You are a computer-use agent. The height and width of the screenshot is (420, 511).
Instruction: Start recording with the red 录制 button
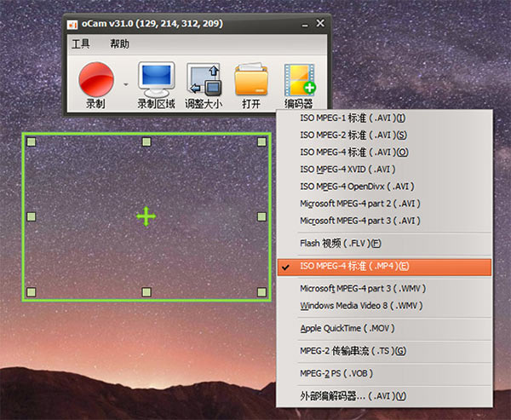[x=96, y=85]
